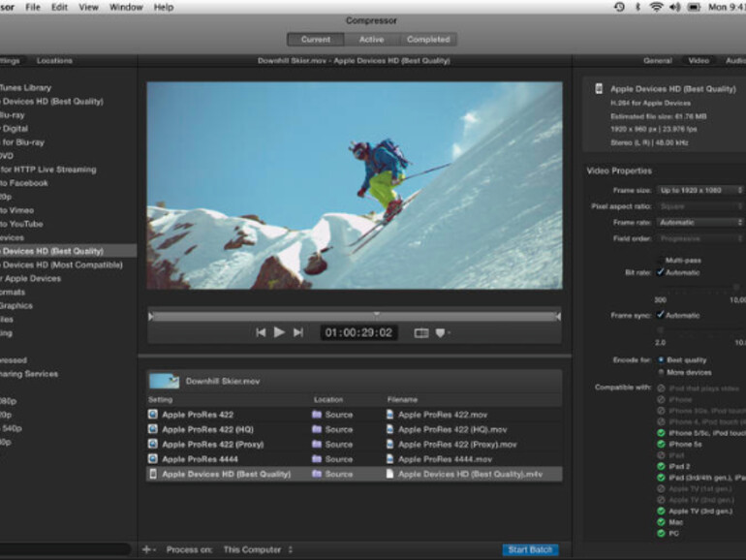Enable the Multi-pass checkbox
746x560 pixels.
click(x=662, y=260)
